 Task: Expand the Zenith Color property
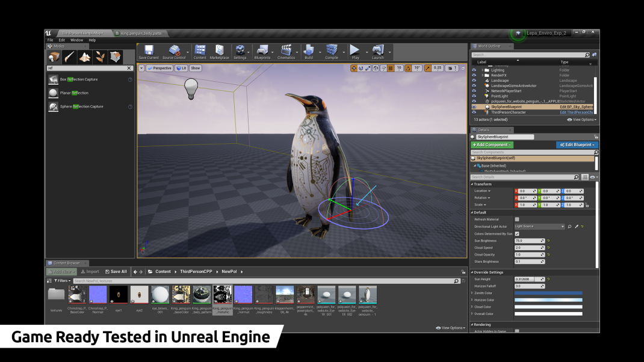472,293
